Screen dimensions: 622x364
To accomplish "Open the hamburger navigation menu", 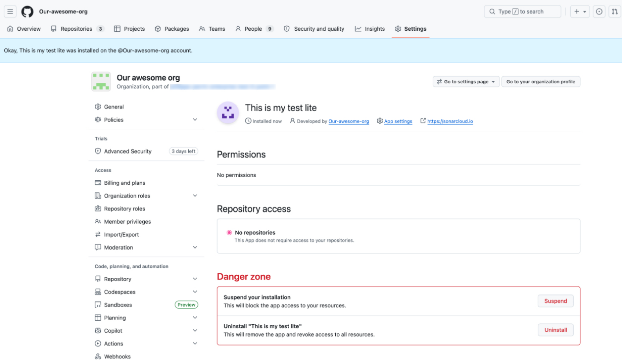I will click(x=10, y=12).
